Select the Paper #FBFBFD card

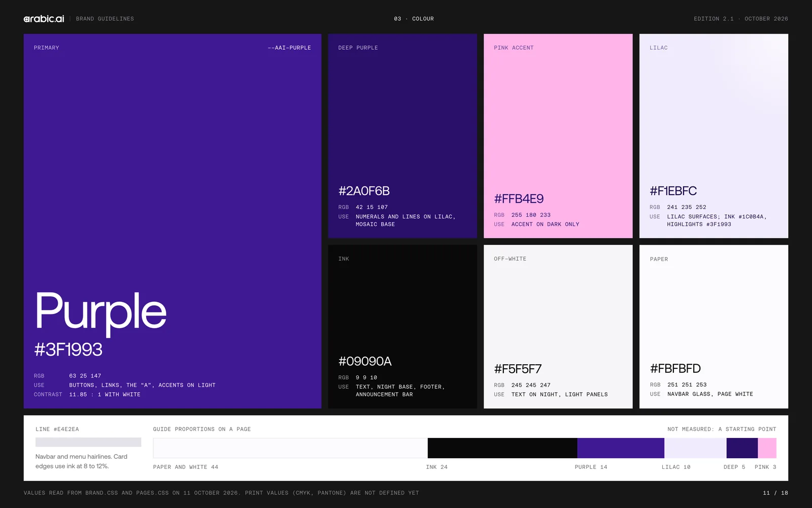(714, 327)
